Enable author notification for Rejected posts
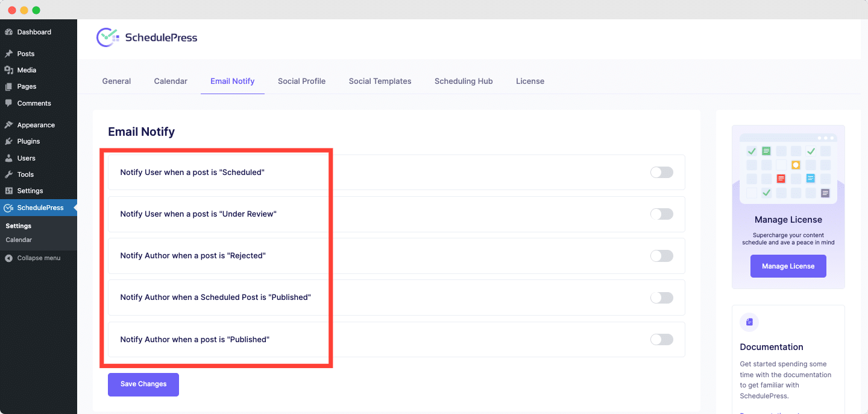 661,255
